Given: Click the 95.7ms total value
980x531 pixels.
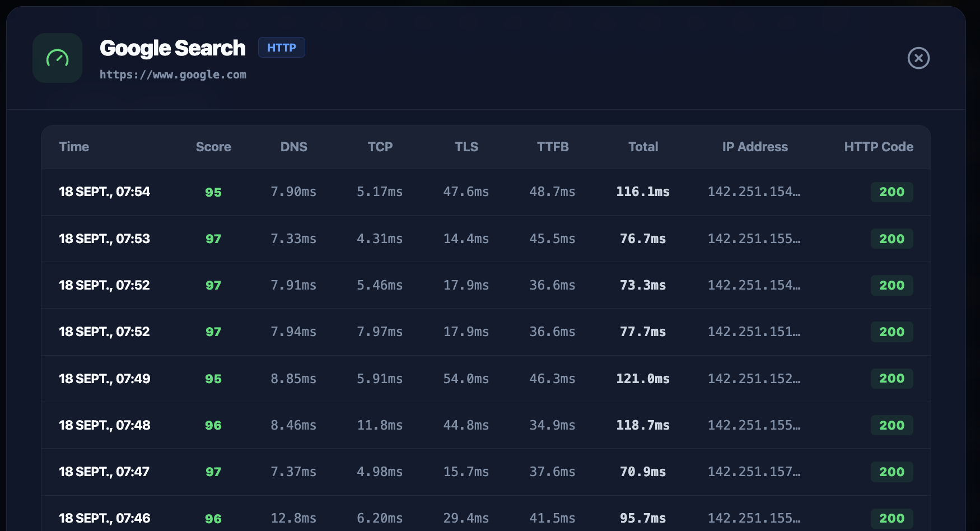Looking at the screenshot, I should coord(643,518).
